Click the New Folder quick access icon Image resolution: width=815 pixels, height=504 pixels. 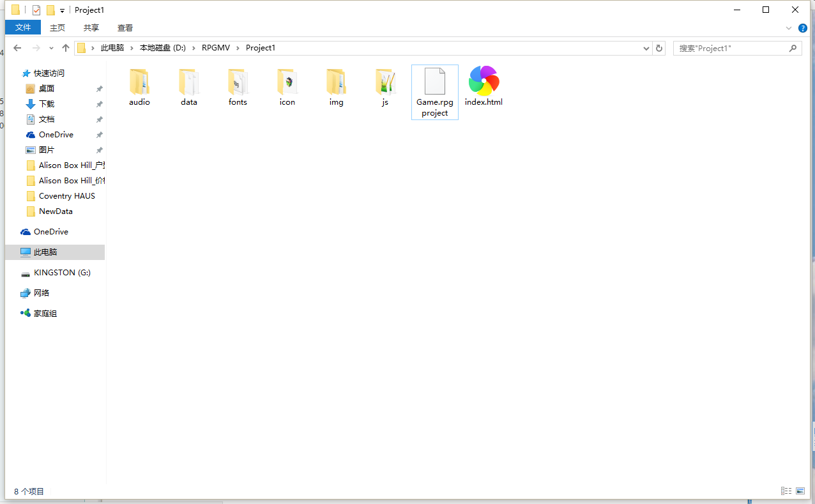(50, 10)
